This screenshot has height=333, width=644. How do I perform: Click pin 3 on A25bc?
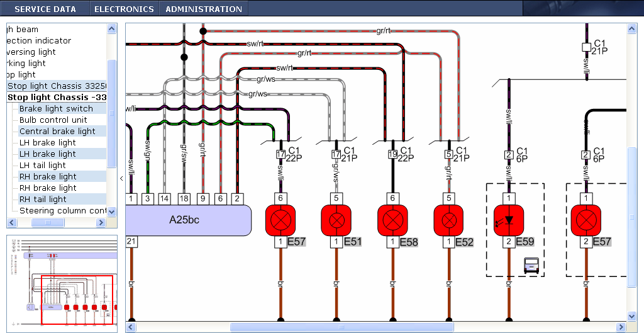tap(147, 198)
